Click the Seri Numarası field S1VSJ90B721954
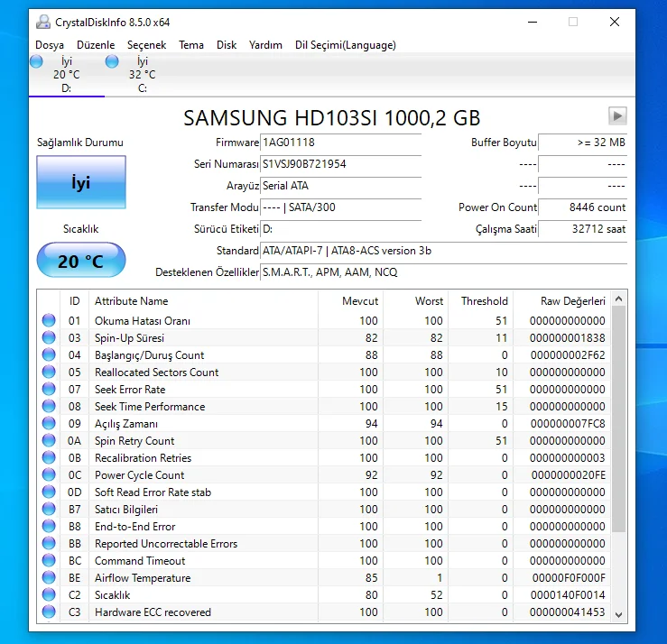Image resolution: width=667 pixels, height=644 pixels. pos(341,164)
